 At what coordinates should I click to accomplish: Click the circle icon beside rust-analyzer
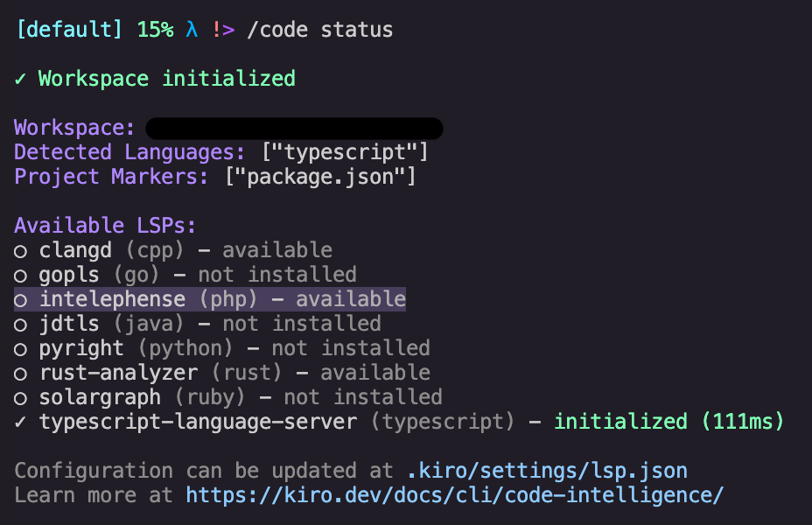18,372
